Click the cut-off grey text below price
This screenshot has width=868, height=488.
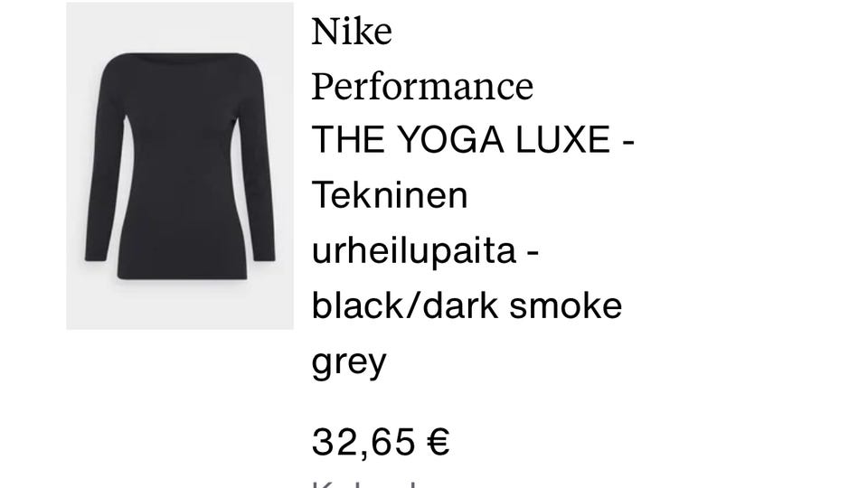tap(363, 484)
